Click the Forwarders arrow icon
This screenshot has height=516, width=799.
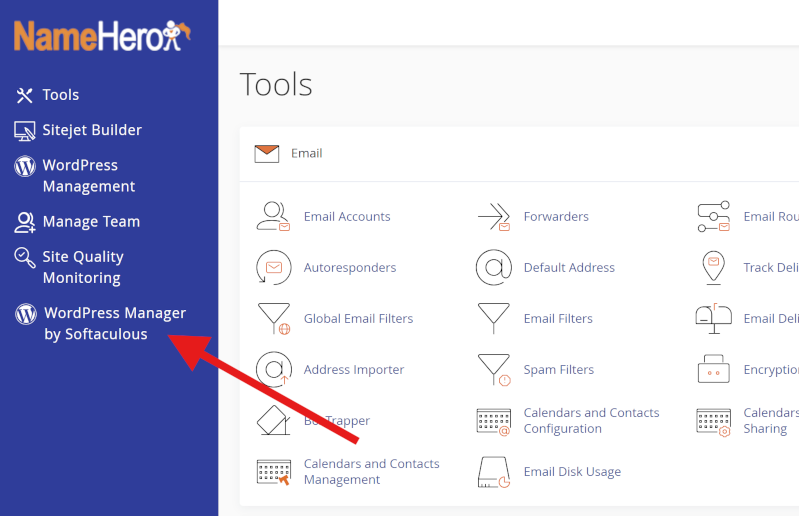pos(494,216)
